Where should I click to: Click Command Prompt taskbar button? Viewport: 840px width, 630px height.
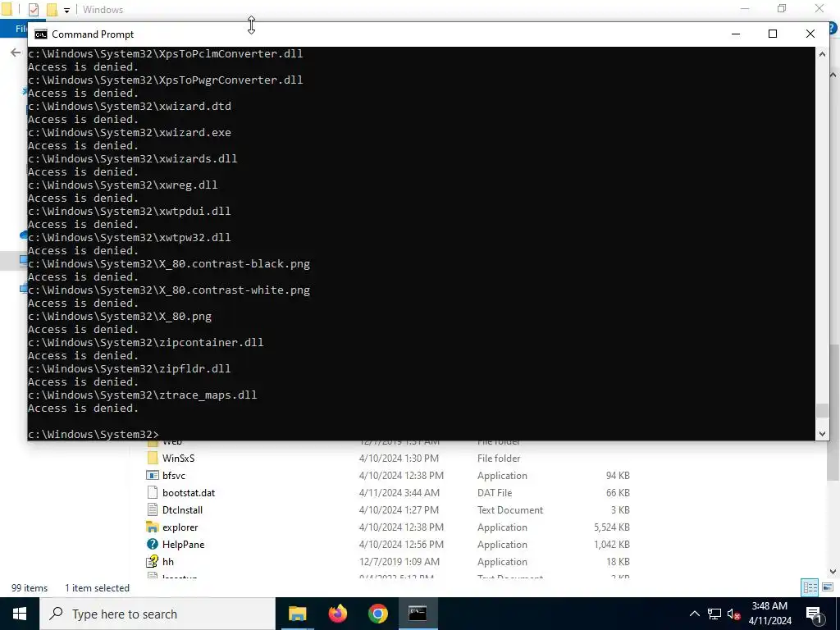418,614
